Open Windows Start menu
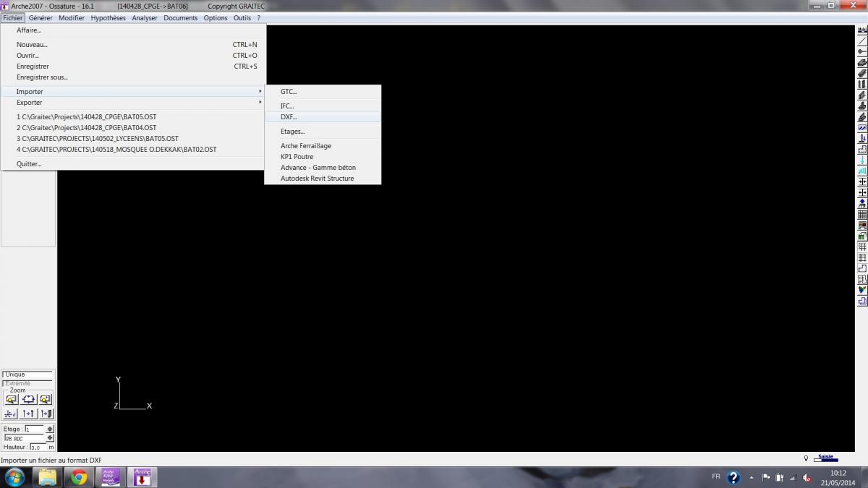 14,477
